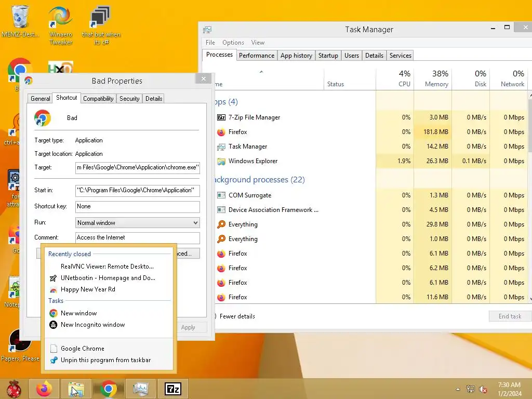Screen dimensions: 532x399
Task: Click the muted volume tray icon
Action: [483, 389]
